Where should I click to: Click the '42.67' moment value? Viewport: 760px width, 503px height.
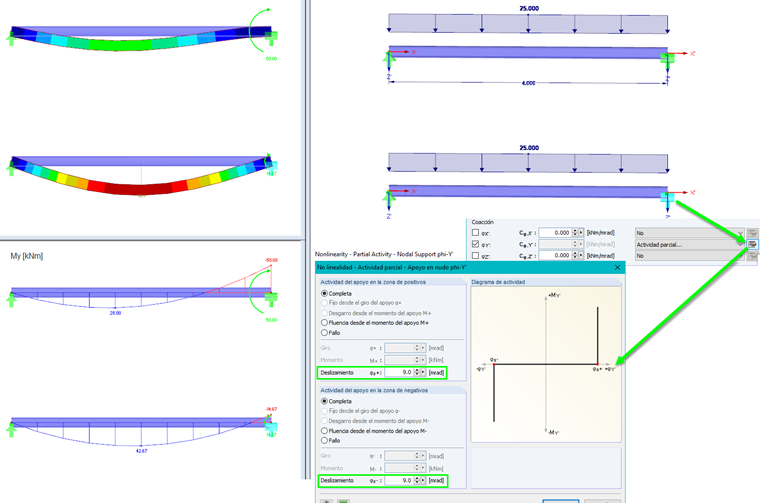tap(141, 451)
